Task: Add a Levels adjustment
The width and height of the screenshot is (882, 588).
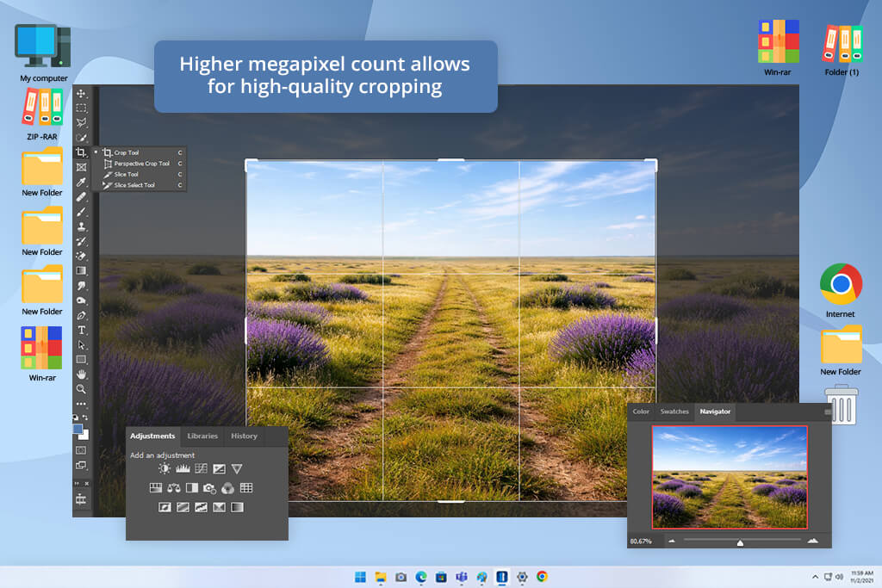Action: 183,468
